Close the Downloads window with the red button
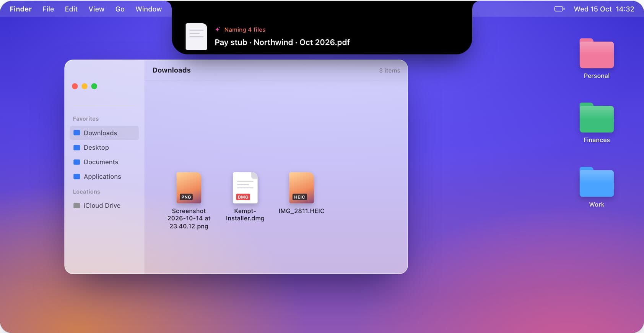The image size is (644, 333). [75, 86]
